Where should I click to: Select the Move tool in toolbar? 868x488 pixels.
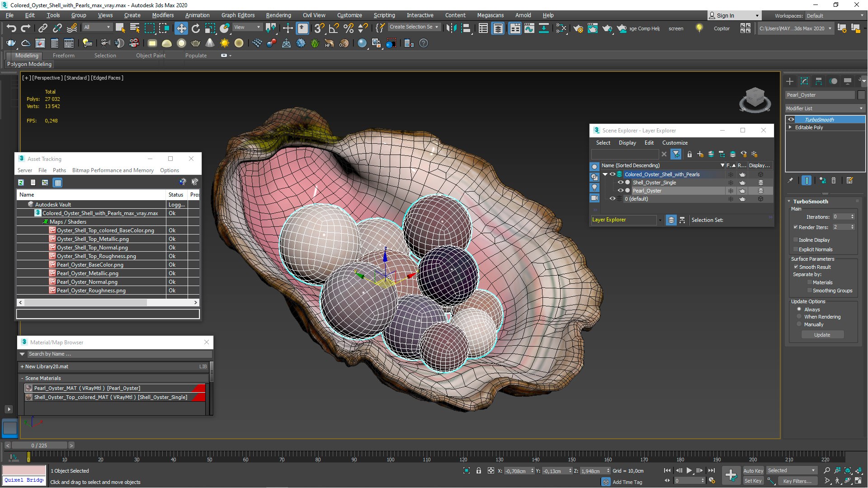click(x=181, y=28)
